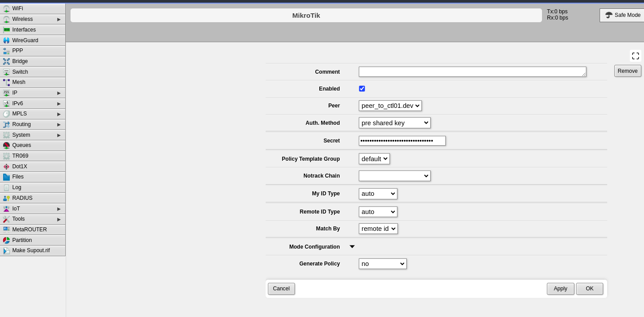Click the Remove button
This screenshot has width=644, height=317.
(627, 71)
